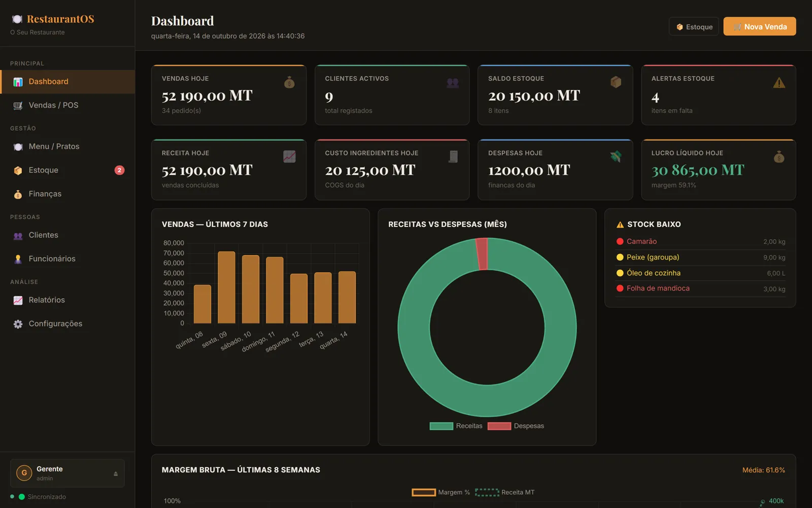Screen dimensions: 812x508
Task: Open the Relatórios page
Action: [x=67, y=300]
